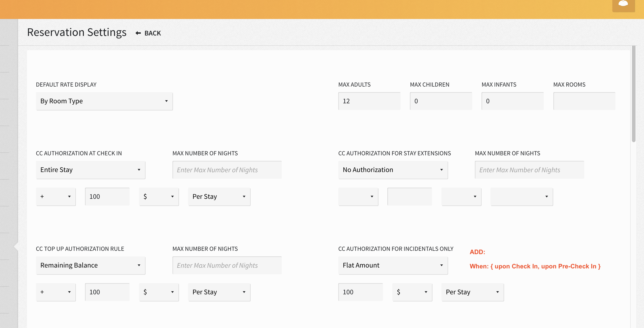The image size is (644, 328).
Task: Open the dollar currency dropdown under Check In
Action: [159, 197]
